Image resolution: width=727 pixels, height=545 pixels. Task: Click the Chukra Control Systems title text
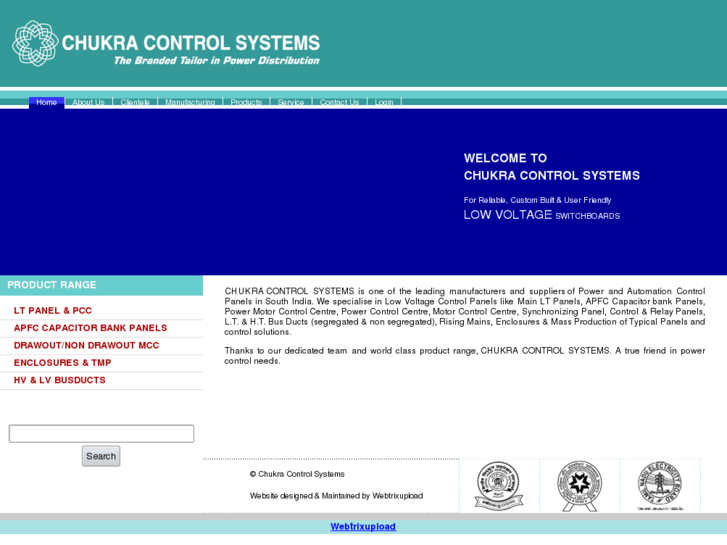point(191,43)
